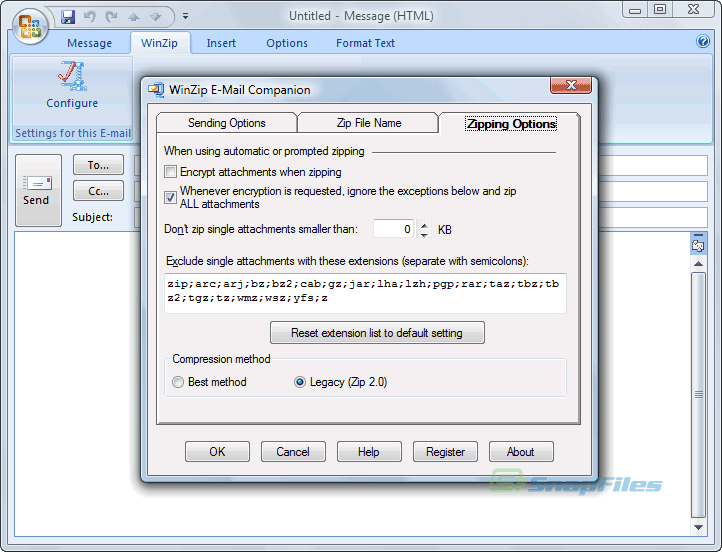Click the To... button
This screenshot has height=552, width=722.
coord(98,165)
